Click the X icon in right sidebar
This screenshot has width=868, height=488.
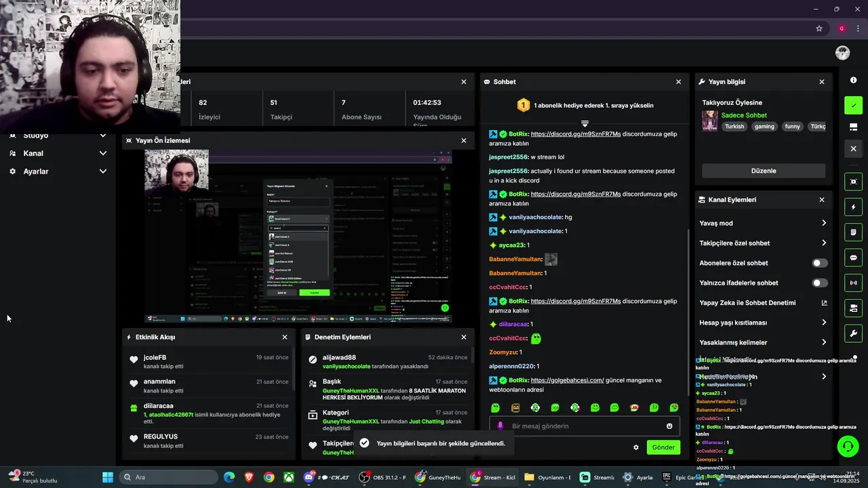(x=853, y=148)
